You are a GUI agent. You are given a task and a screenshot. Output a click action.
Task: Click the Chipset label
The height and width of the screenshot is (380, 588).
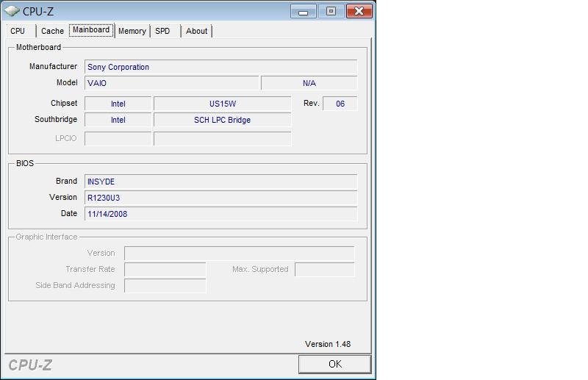(64, 103)
